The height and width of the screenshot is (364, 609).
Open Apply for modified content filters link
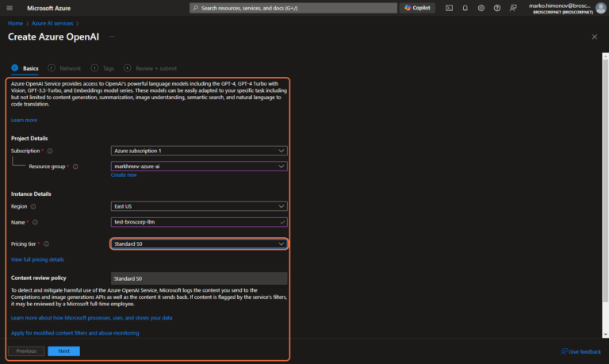[75, 333]
